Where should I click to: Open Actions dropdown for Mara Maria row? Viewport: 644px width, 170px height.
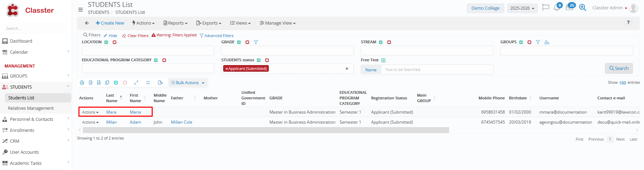(x=91, y=112)
